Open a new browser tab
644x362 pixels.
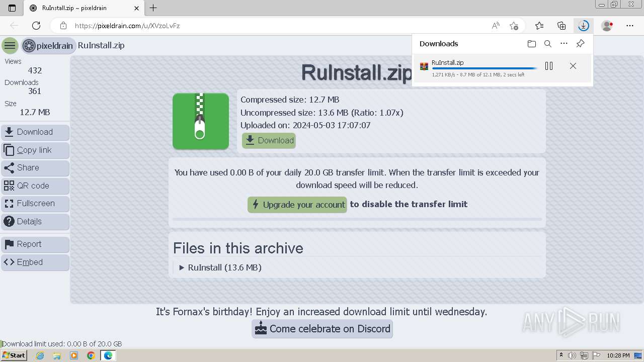pos(153,8)
